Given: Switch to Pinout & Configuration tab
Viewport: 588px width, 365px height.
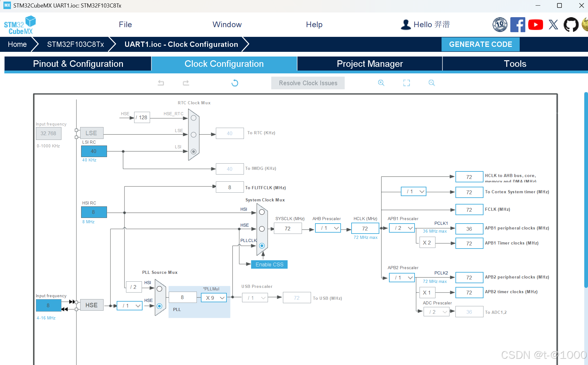Looking at the screenshot, I should point(78,64).
